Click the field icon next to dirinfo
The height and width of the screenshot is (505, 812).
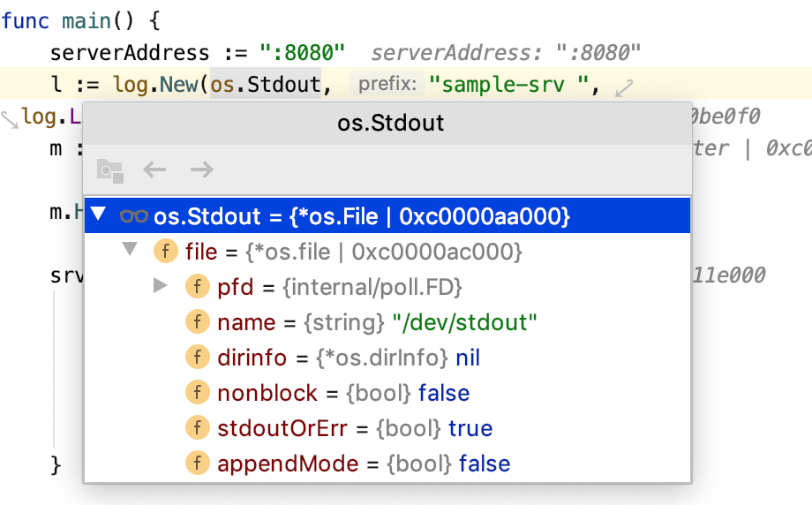196,358
